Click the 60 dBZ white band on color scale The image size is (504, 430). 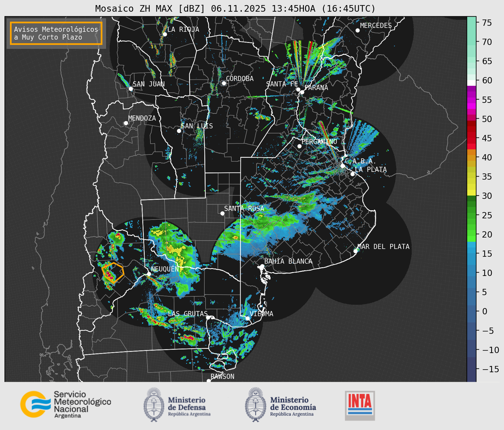tap(471, 82)
